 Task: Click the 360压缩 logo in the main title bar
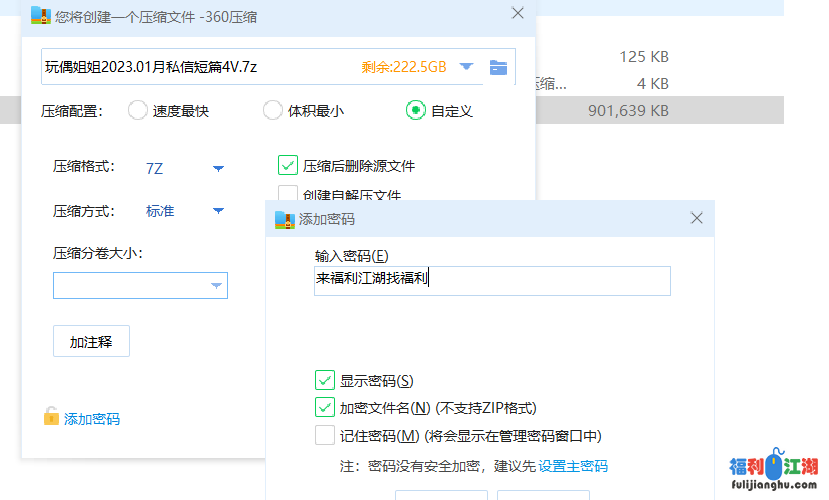coord(40,15)
